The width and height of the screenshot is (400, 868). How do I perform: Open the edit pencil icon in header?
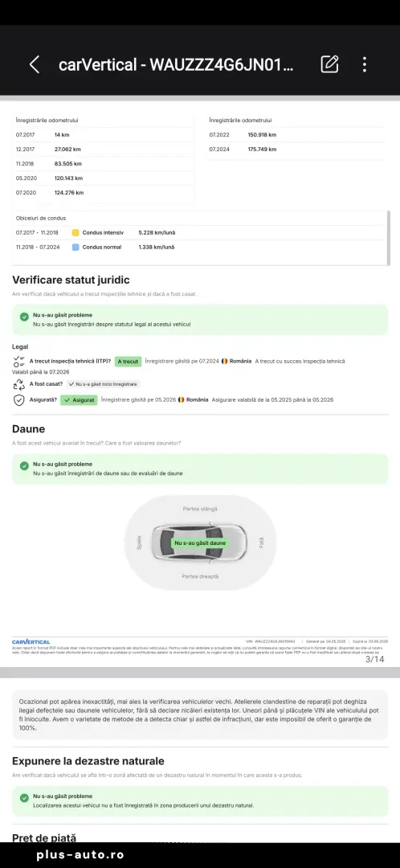point(329,64)
